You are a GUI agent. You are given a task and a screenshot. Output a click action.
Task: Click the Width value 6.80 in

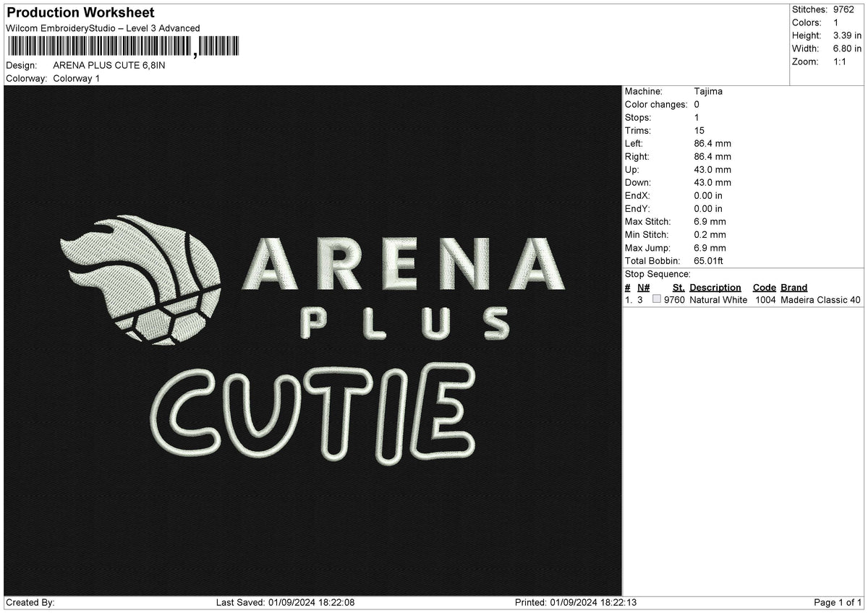tap(847, 48)
